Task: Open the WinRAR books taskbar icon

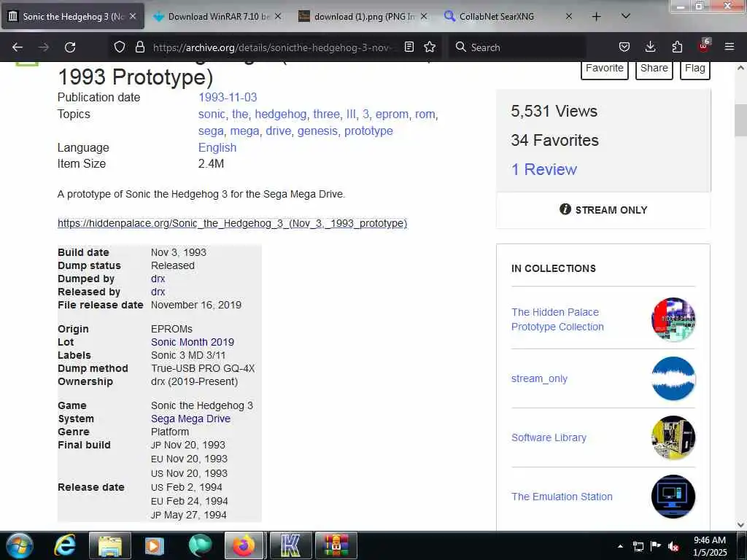Action: [x=336, y=545]
